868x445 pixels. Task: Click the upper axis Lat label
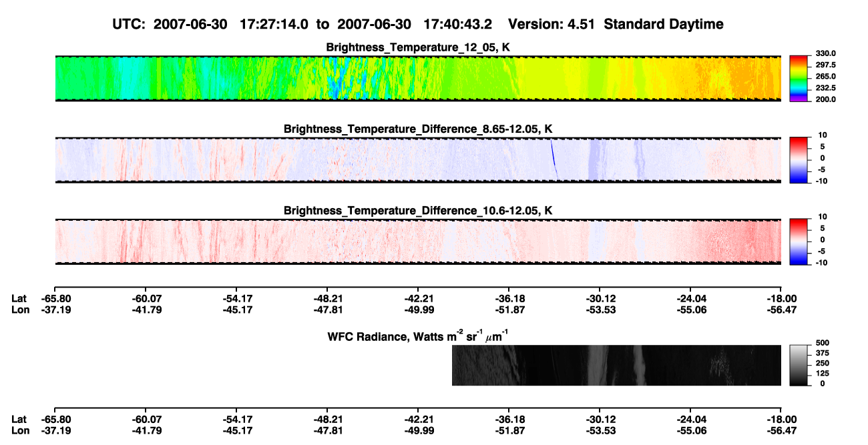pyautogui.click(x=19, y=299)
